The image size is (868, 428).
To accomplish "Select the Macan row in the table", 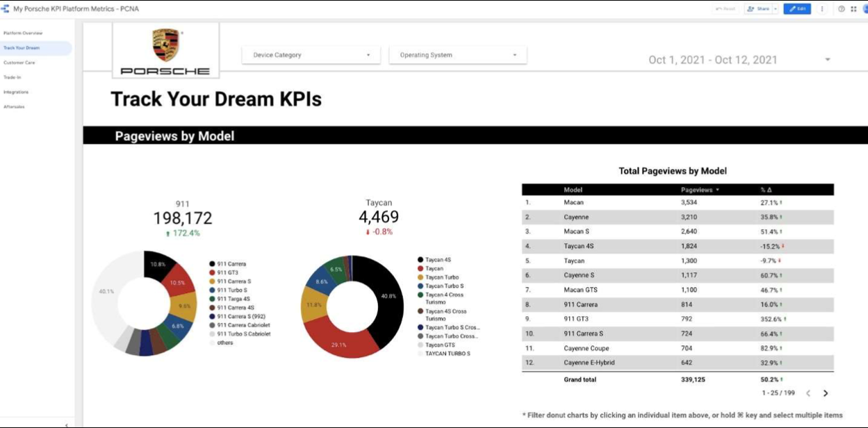I will (x=678, y=202).
